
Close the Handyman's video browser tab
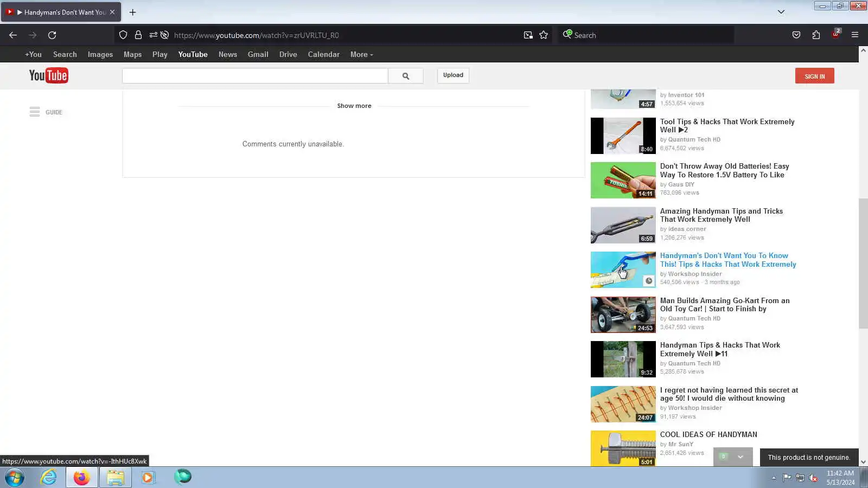point(112,12)
